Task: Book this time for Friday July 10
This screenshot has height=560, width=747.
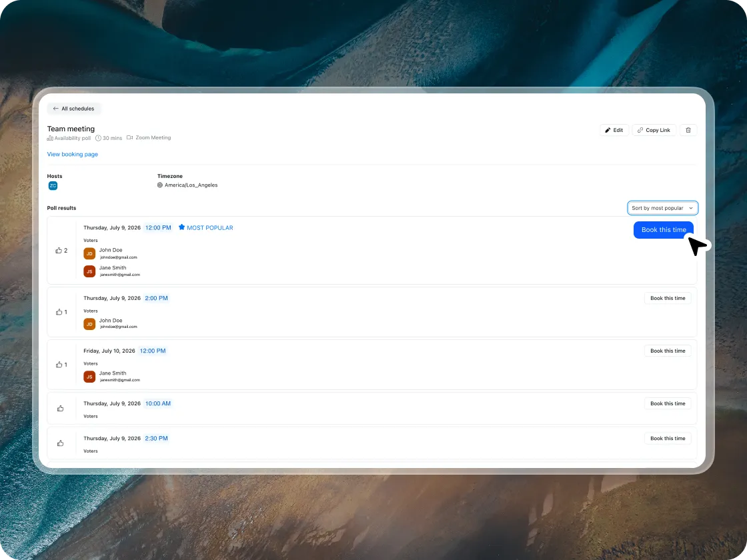Action: pos(668,351)
